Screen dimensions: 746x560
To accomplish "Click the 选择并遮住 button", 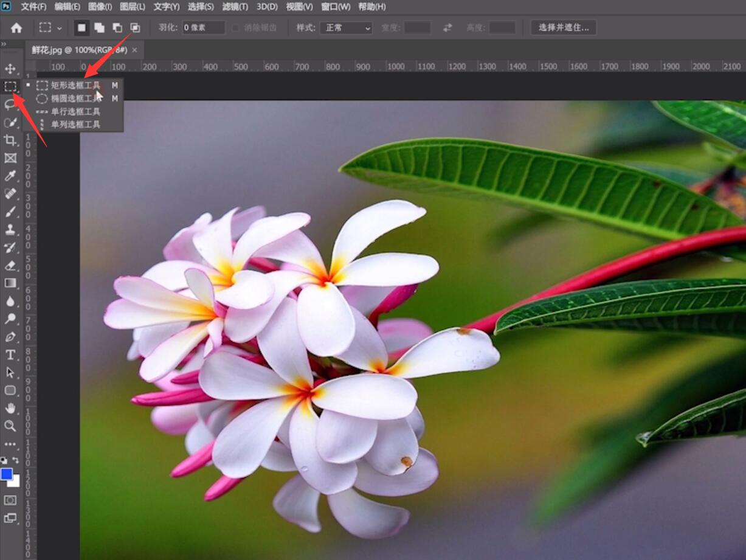I will pos(564,28).
